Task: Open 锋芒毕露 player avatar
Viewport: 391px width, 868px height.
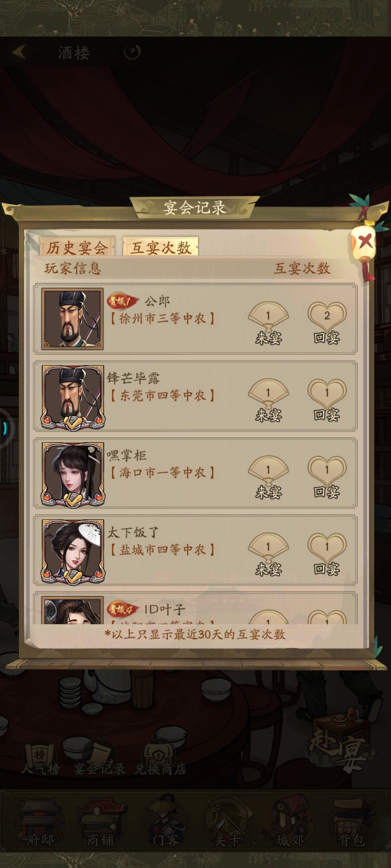Action: point(72,397)
